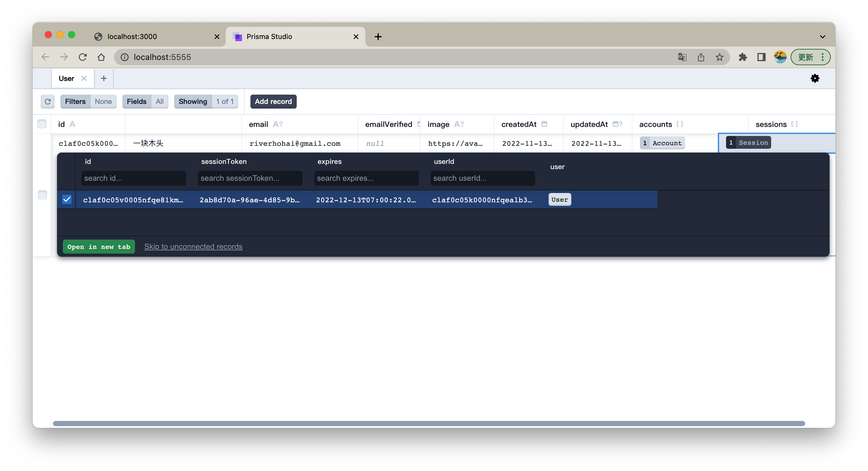
Task: Reload the page in browser
Action: pyautogui.click(x=83, y=57)
